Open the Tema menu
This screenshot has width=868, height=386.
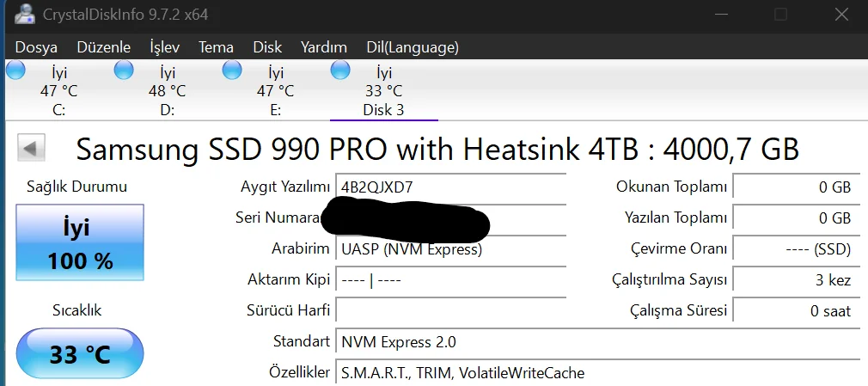coord(216,47)
